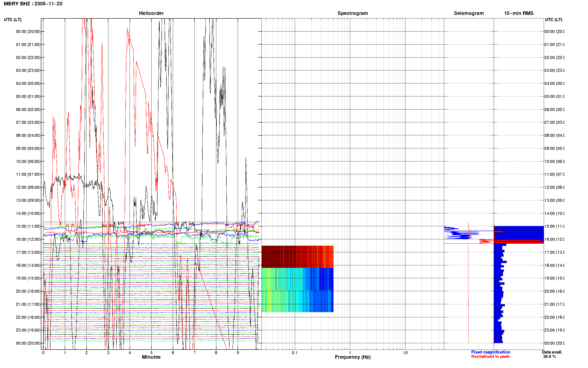Click the dark red spectrogram band
The image size is (588, 368).
point(297,256)
